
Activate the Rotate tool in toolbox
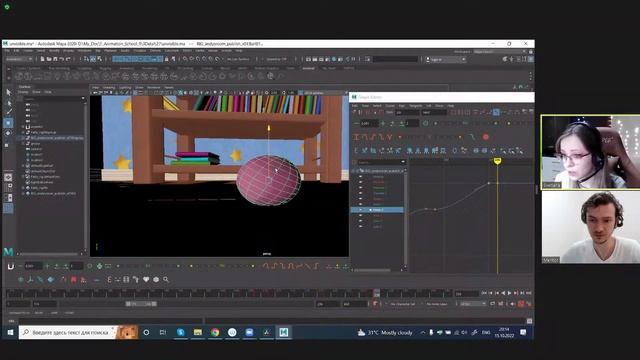point(9,133)
